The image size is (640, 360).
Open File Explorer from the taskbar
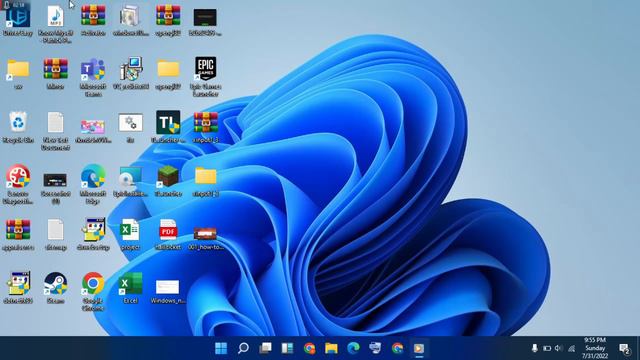click(x=331, y=348)
